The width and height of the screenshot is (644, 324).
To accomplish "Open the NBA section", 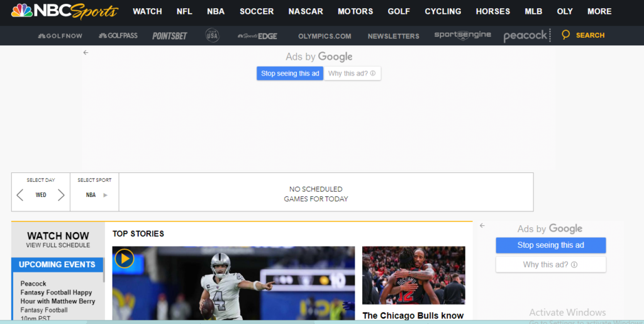I will click(x=216, y=11).
